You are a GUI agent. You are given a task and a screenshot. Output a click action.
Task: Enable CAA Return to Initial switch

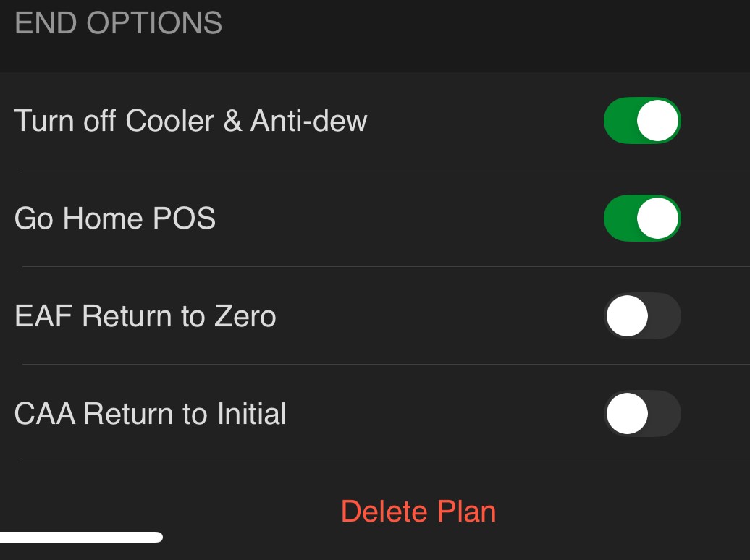click(x=642, y=413)
